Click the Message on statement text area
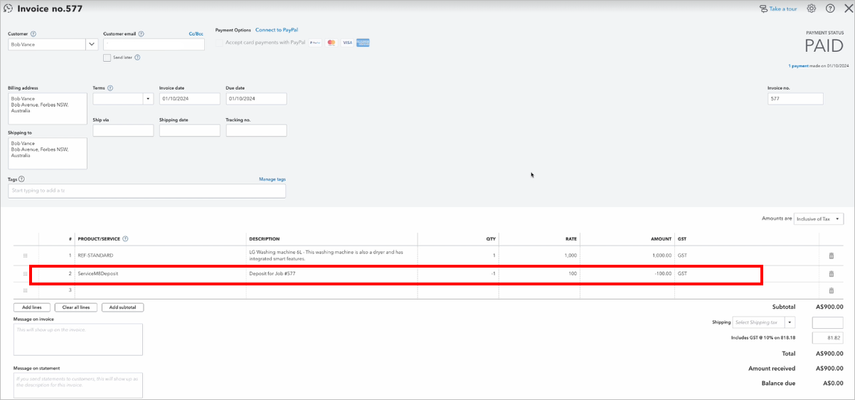855x400 pixels. (78, 385)
